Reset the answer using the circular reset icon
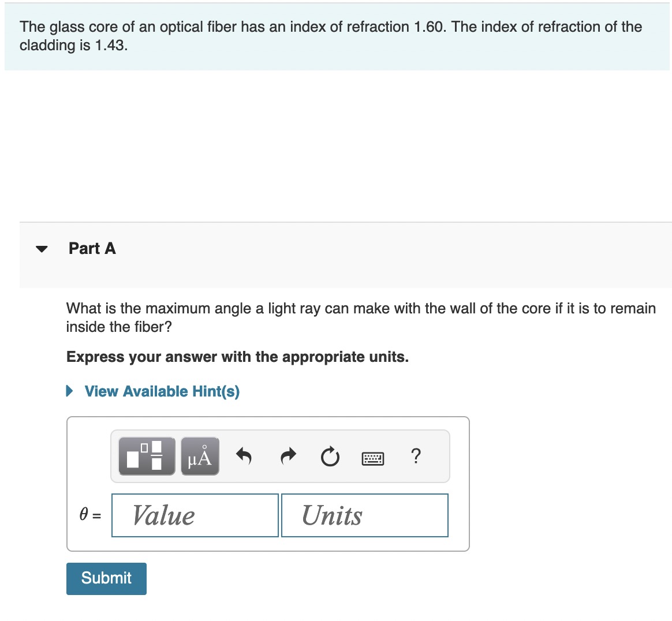This screenshot has height=621, width=672. (329, 457)
